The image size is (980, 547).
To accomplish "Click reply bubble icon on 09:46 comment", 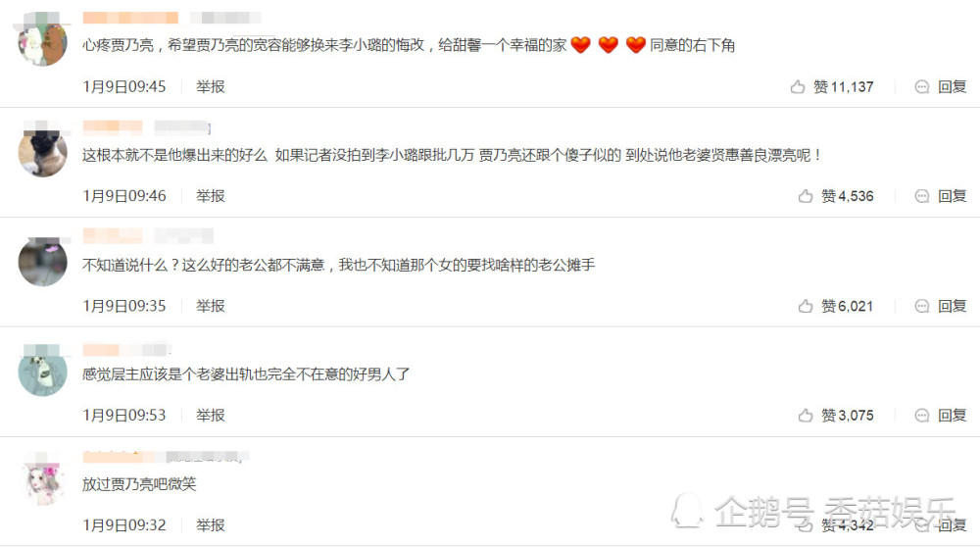I will click(922, 196).
